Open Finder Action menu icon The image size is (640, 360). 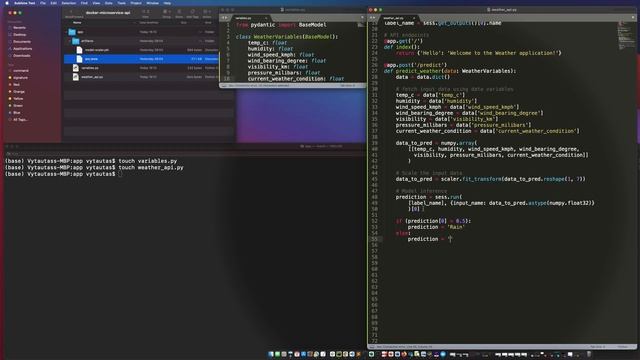coord(207,12)
